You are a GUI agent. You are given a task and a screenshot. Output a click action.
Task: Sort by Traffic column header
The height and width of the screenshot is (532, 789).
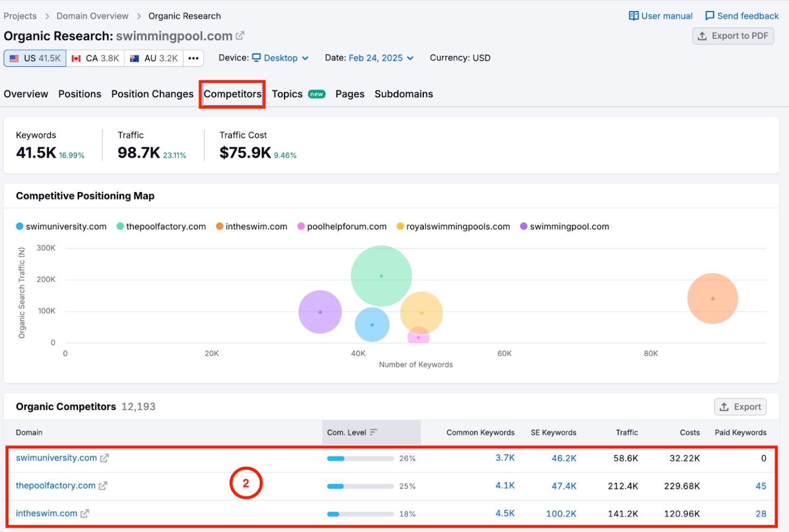tap(627, 433)
